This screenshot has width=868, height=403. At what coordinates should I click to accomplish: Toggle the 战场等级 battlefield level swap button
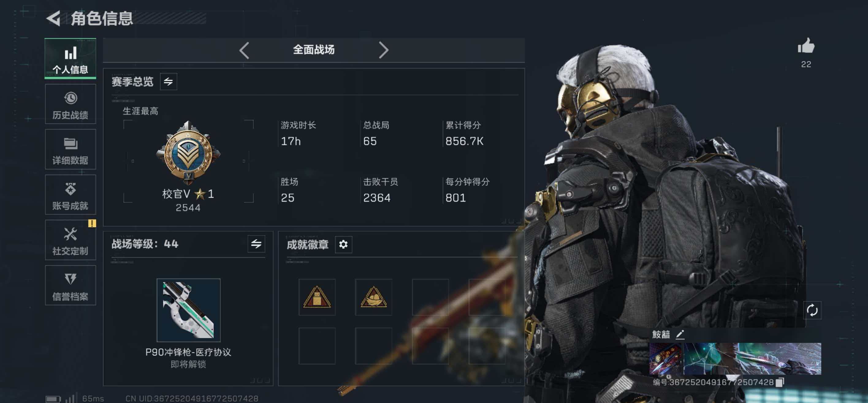256,244
